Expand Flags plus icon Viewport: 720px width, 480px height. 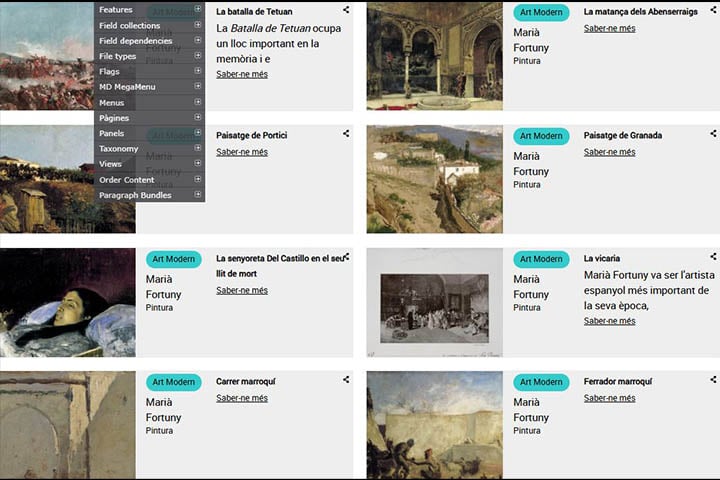pyautogui.click(x=197, y=70)
